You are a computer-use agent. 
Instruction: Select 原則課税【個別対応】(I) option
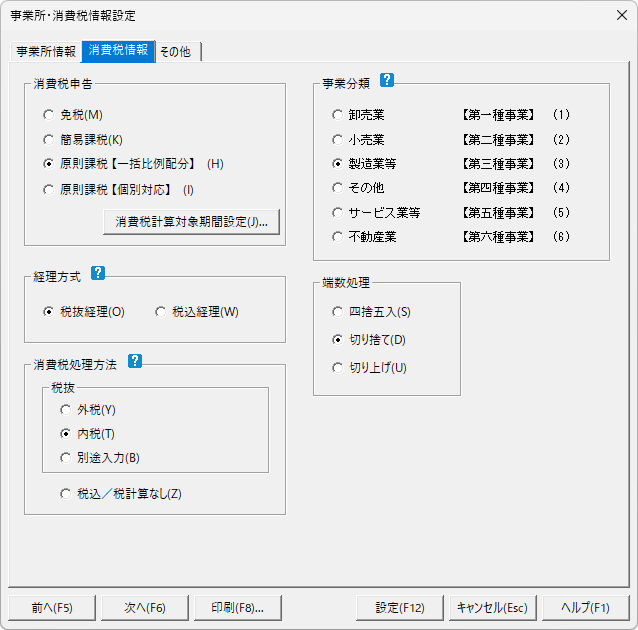coord(49,188)
